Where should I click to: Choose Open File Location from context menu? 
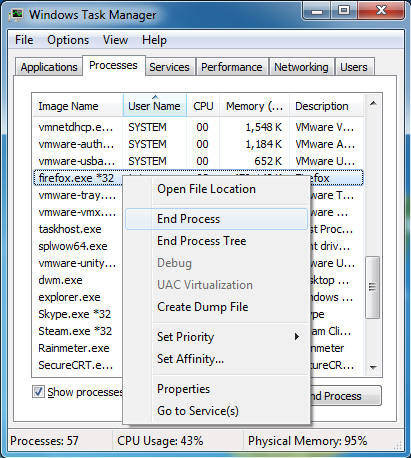pos(216,189)
